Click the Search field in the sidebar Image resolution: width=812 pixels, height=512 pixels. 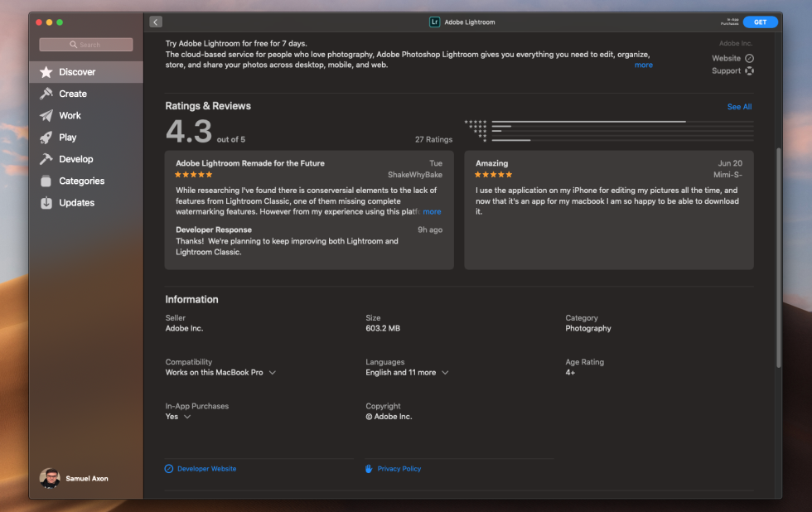(85, 44)
